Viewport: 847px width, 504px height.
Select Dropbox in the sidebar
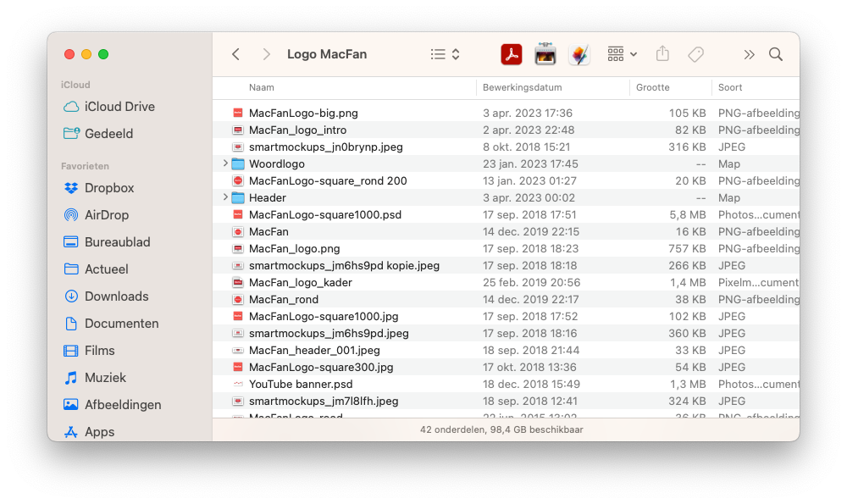tap(99, 188)
